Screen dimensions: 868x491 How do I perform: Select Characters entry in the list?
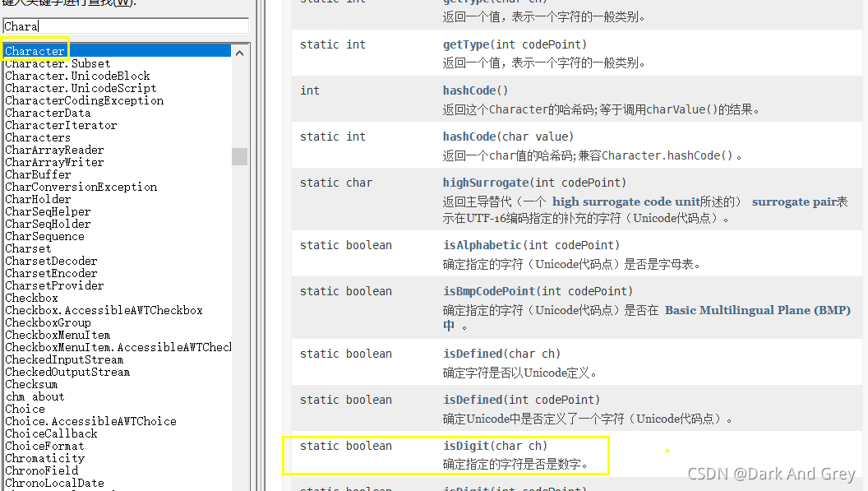[x=38, y=137]
